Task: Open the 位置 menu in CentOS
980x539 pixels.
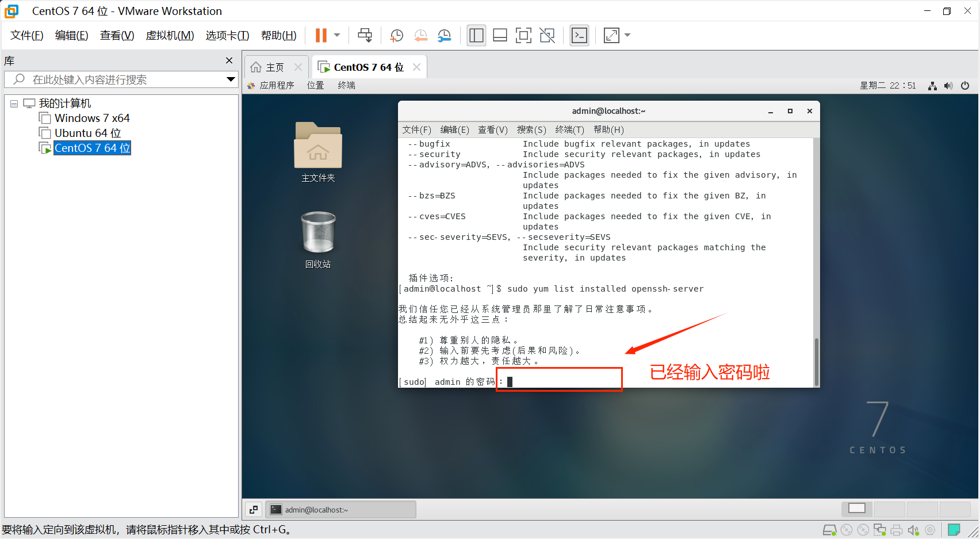Action: point(315,85)
